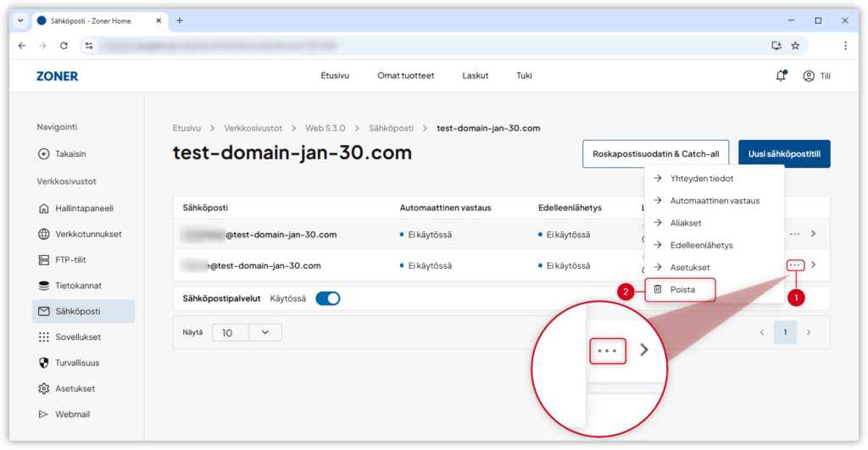
Task: Open Omat tuotteet top navigation tab
Action: (405, 75)
